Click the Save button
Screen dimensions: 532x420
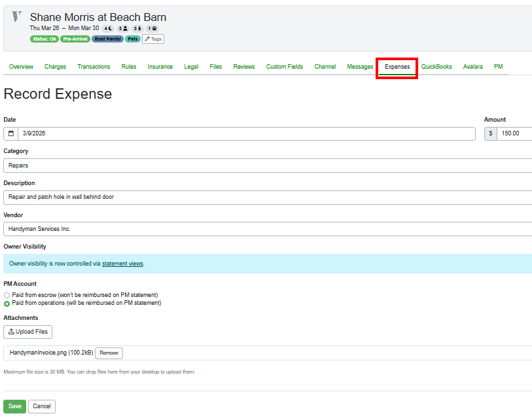tap(14, 406)
